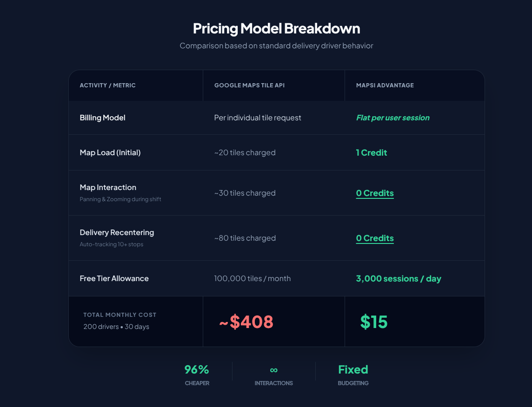The height and width of the screenshot is (407, 532).
Task: Select the Flat per user session text
Action: 392,118
